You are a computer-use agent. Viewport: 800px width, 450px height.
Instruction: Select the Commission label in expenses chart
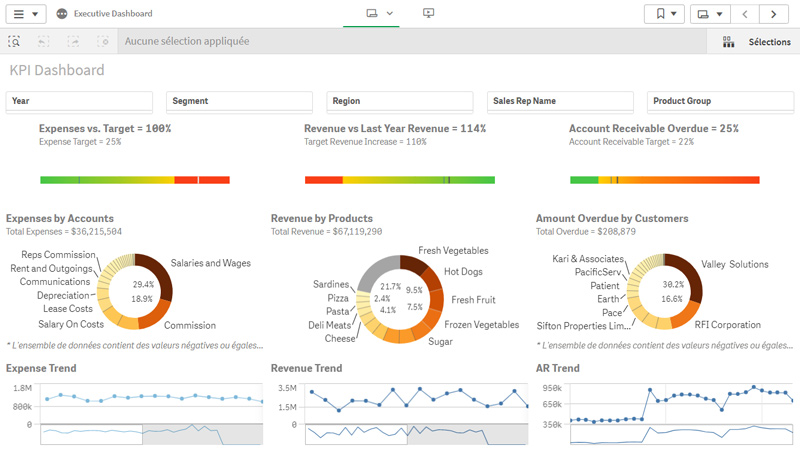(x=190, y=326)
